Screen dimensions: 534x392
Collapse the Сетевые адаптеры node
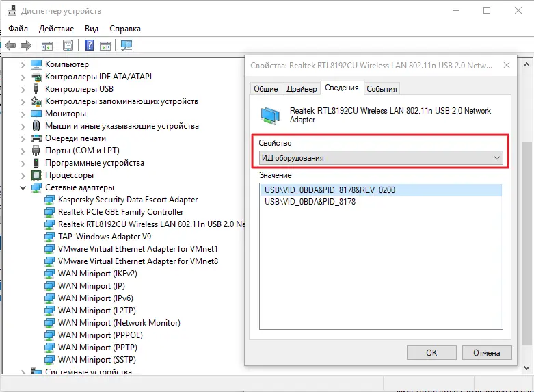click(x=23, y=188)
